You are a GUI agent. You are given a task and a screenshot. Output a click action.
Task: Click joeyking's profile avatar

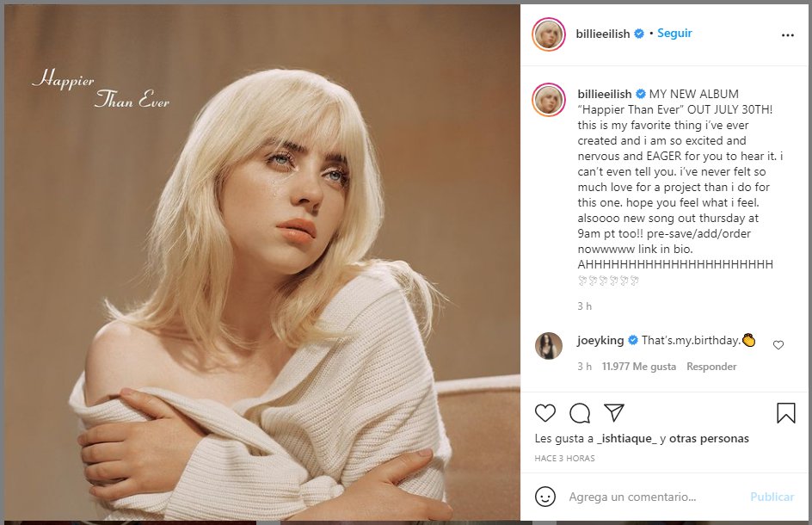[x=549, y=346]
